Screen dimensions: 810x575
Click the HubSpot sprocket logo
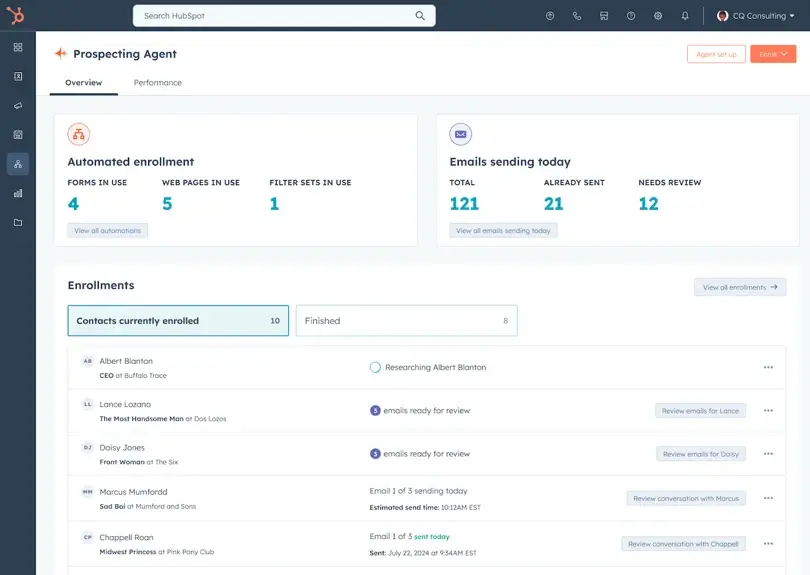click(18, 16)
